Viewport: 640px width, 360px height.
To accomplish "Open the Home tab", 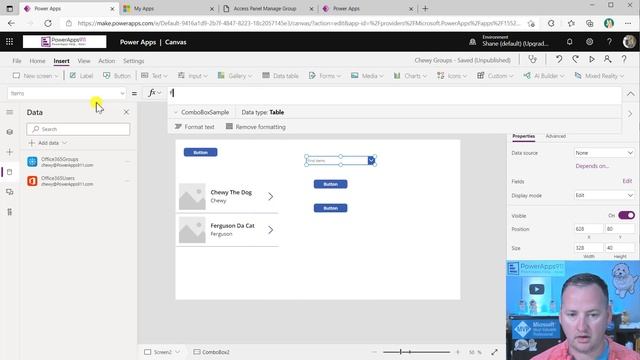I will click(37, 61).
